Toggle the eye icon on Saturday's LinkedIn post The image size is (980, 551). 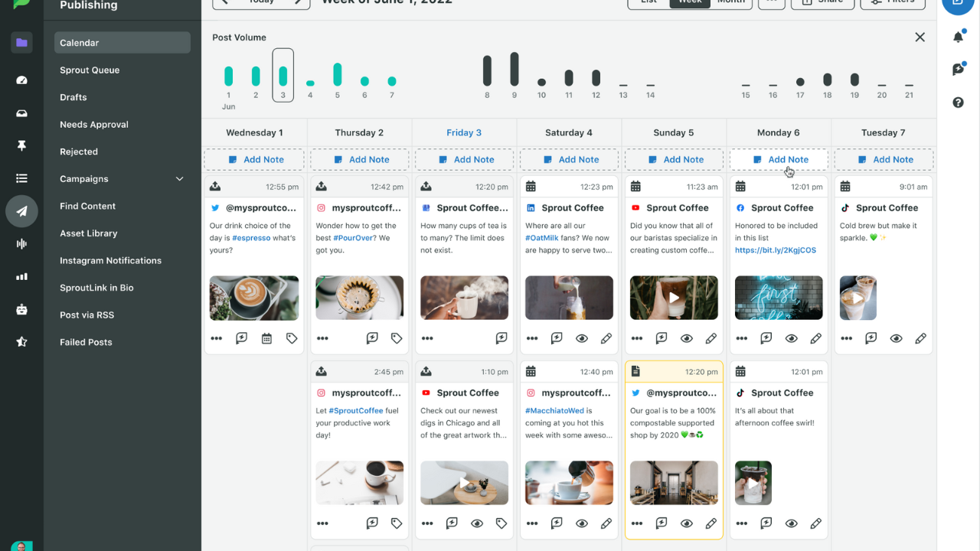pyautogui.click(x=582, y=338)
